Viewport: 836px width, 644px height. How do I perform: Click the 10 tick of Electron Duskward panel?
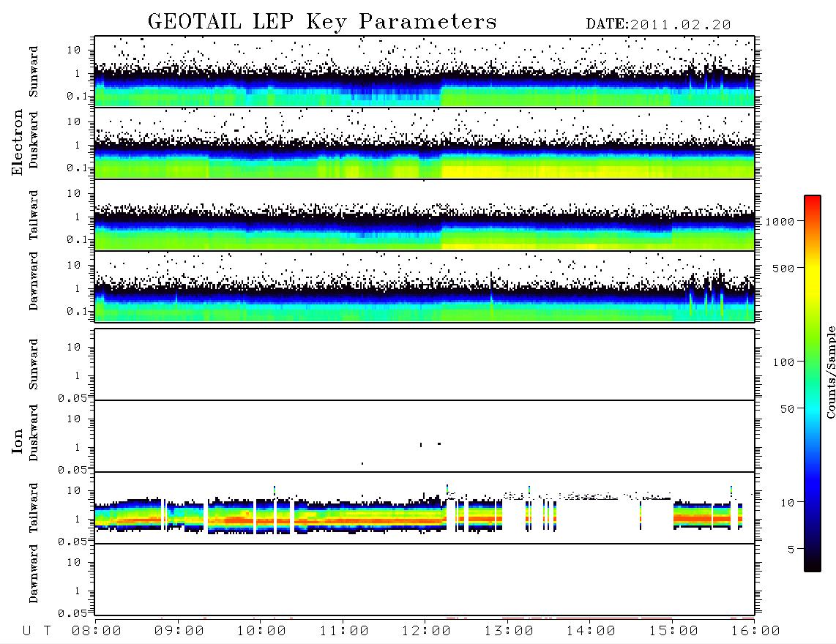(x=74, y=121)
